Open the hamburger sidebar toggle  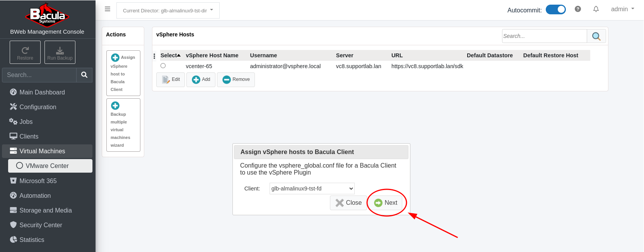[108, 9]
